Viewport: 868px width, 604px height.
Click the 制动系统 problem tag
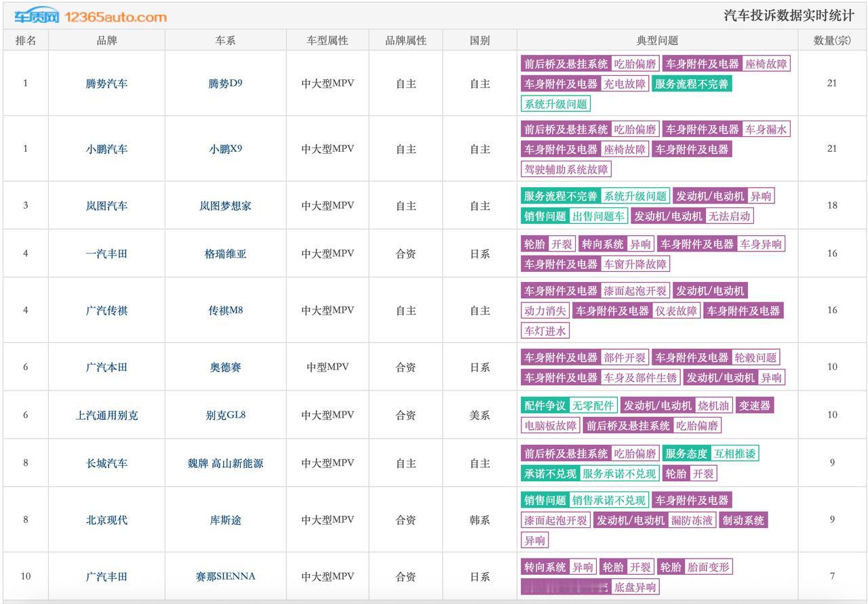(743, 521)
